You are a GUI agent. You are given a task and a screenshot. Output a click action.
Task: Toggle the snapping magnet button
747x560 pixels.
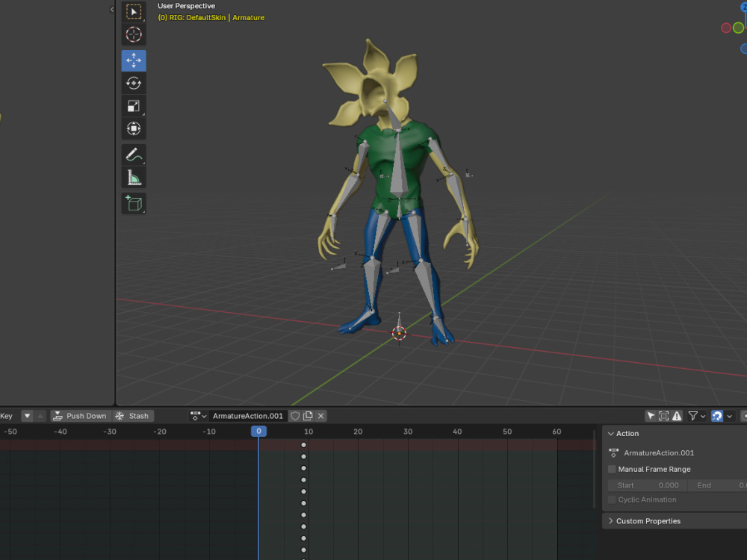(717, 416)
